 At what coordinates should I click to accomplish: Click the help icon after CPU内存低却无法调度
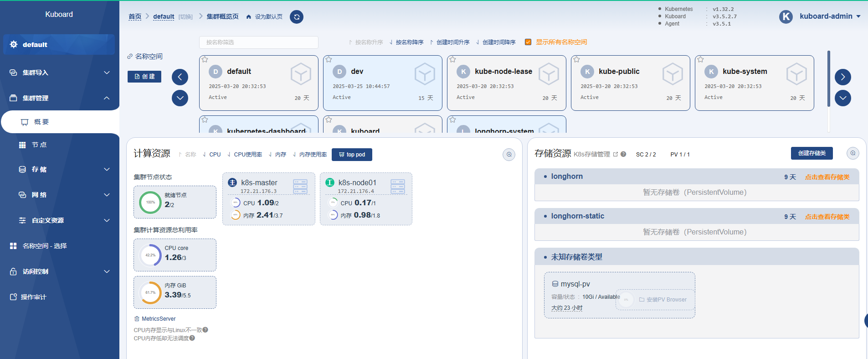192,338
